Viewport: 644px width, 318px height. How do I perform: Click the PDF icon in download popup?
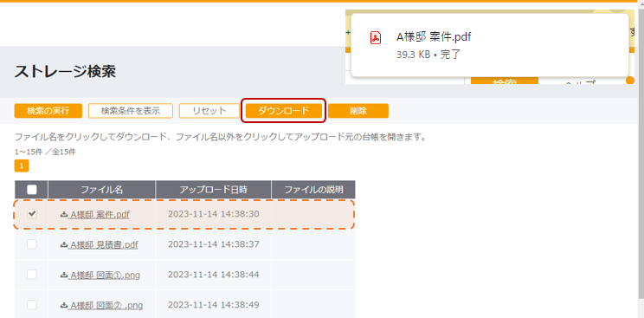[376, 38]
